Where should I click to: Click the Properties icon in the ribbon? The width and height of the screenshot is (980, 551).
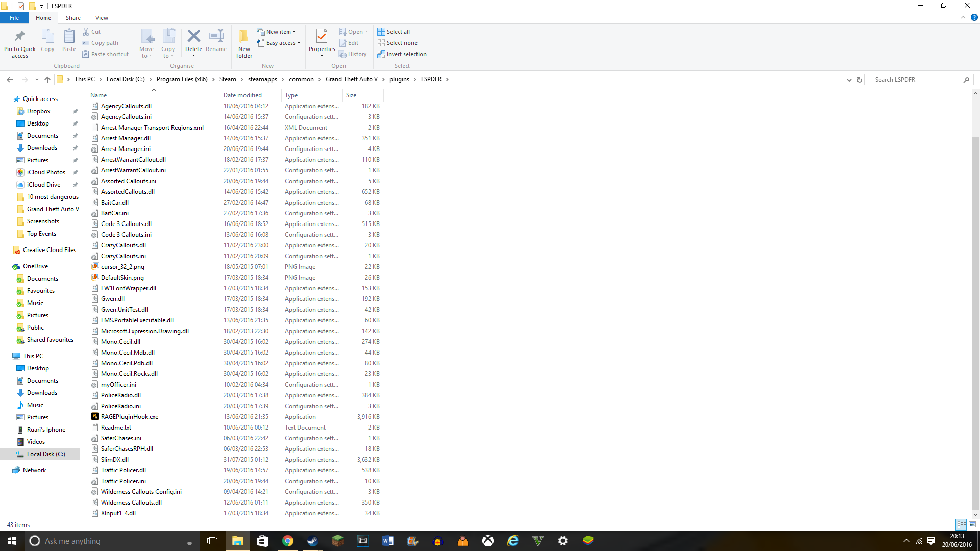point(322,37)
